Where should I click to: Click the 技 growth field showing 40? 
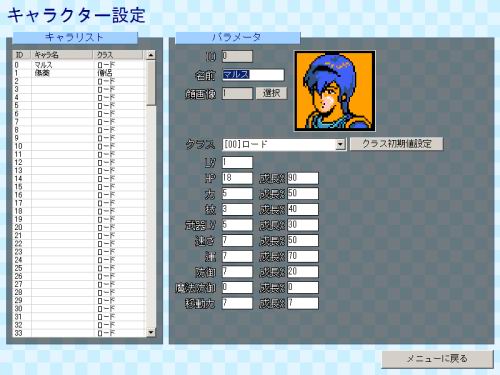[303, 209]
